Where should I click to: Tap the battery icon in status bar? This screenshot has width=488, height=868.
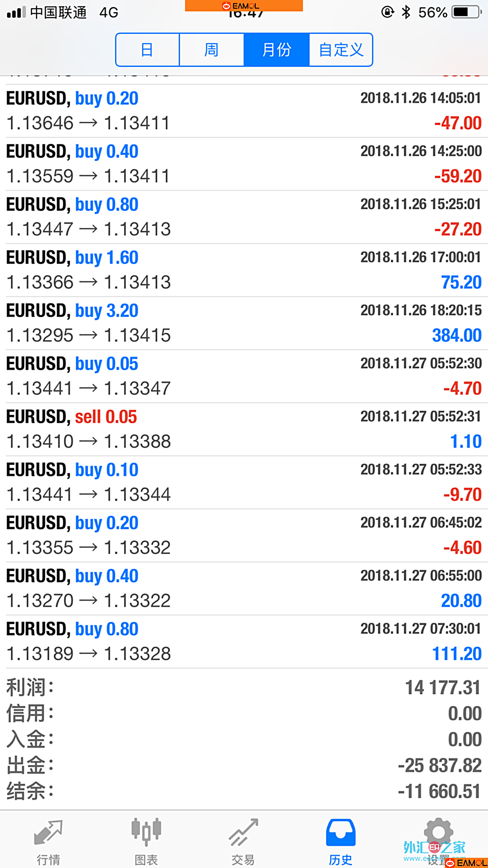[x=466, y=12]
